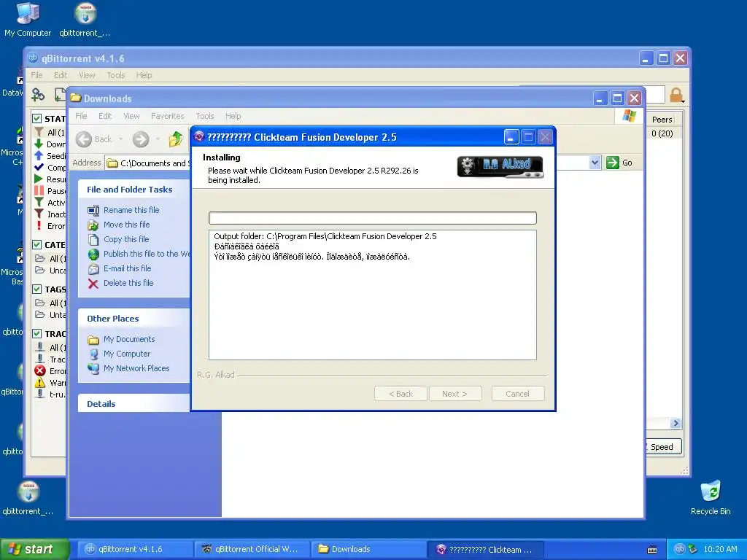The width and height of the screenshot is (747, 560).
Task: Click the Details panel header
Action: click(x=134, y=403)
